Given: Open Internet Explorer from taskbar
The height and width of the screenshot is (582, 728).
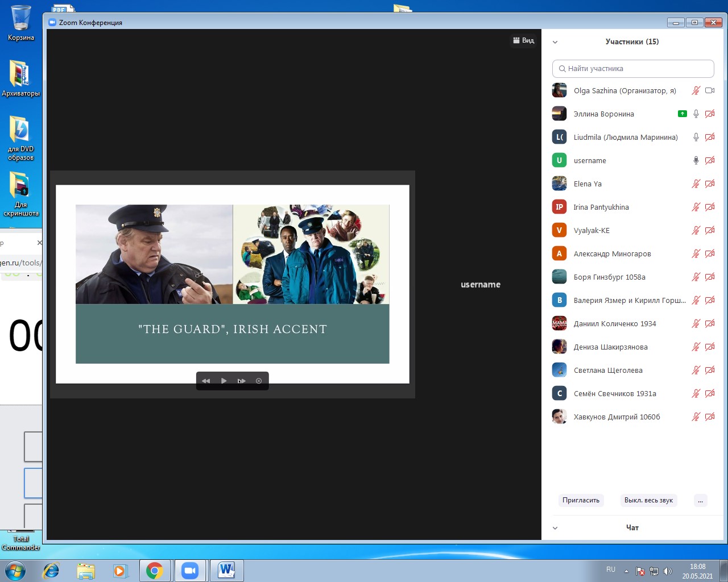Looking at the screenshot, I should [51, 571].
